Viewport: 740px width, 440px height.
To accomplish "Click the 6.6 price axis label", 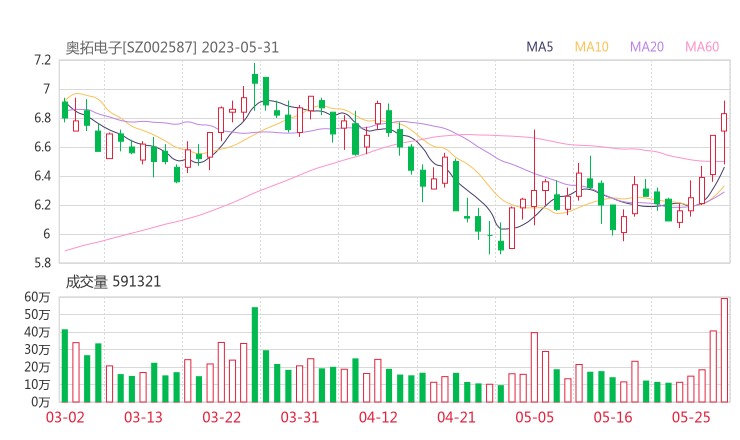I will tap(42, 147).
